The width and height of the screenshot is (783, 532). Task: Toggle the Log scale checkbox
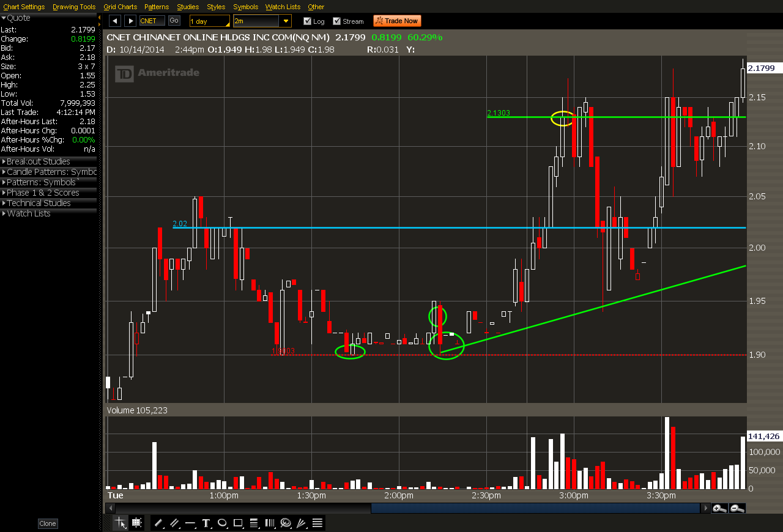307,21
